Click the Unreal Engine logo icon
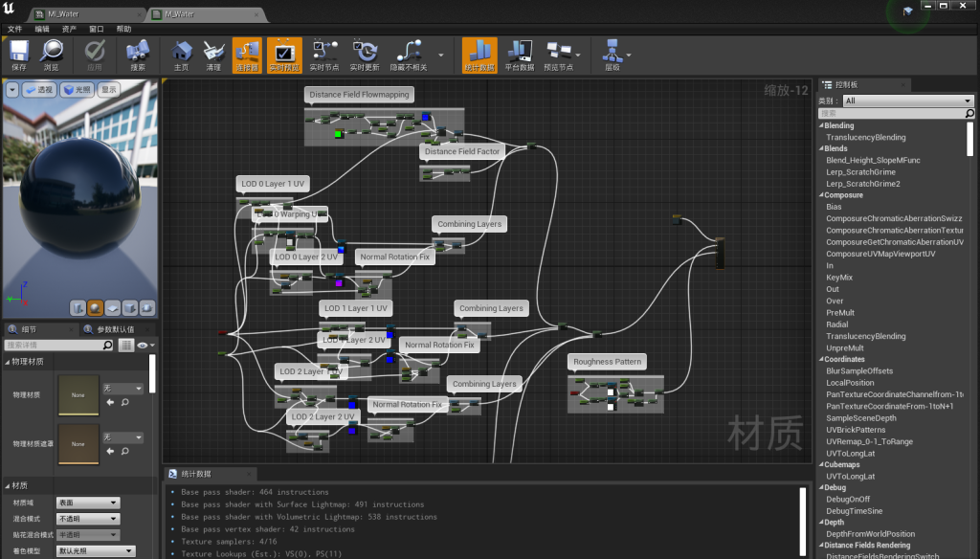 click(9, 9)
